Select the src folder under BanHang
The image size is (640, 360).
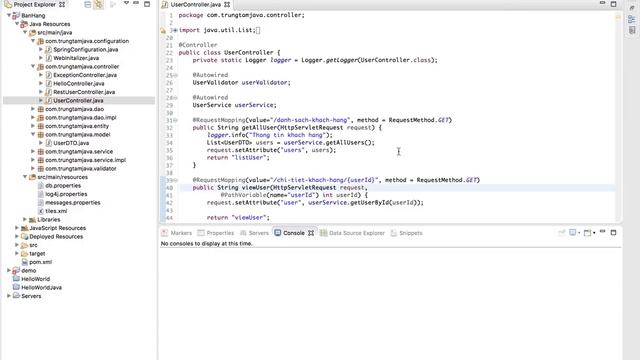point(33,245)
